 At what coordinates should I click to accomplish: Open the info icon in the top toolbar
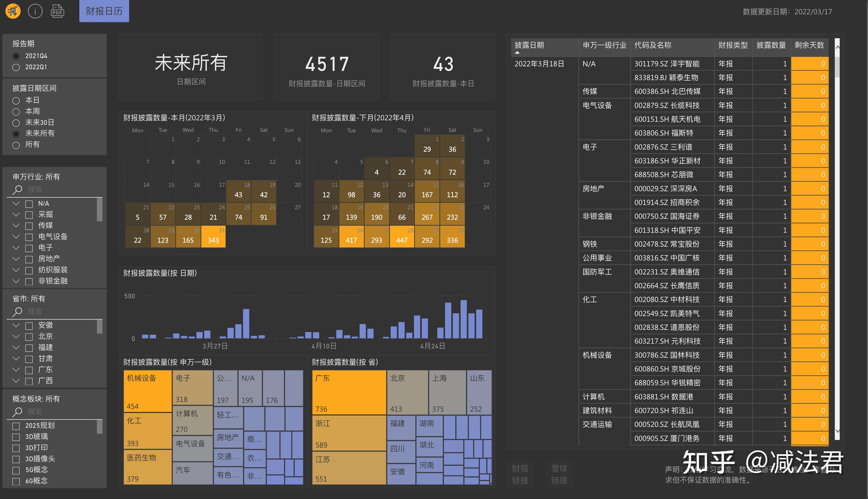click(35, 11)
